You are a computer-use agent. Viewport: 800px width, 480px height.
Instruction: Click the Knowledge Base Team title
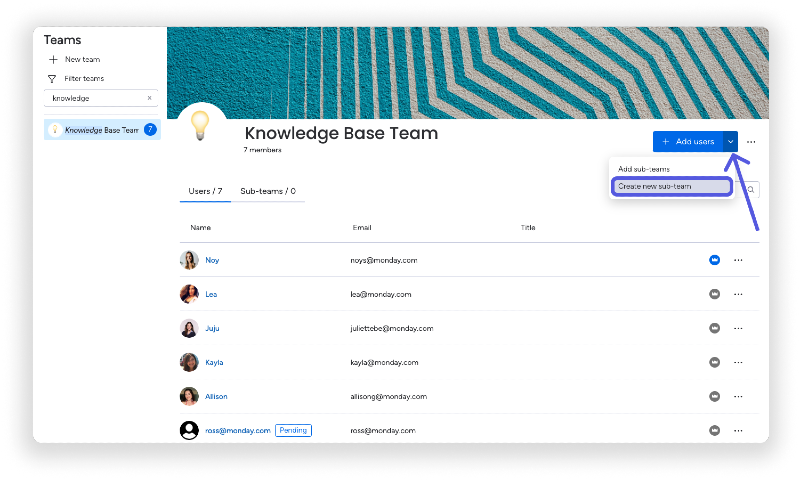[341, 133]
